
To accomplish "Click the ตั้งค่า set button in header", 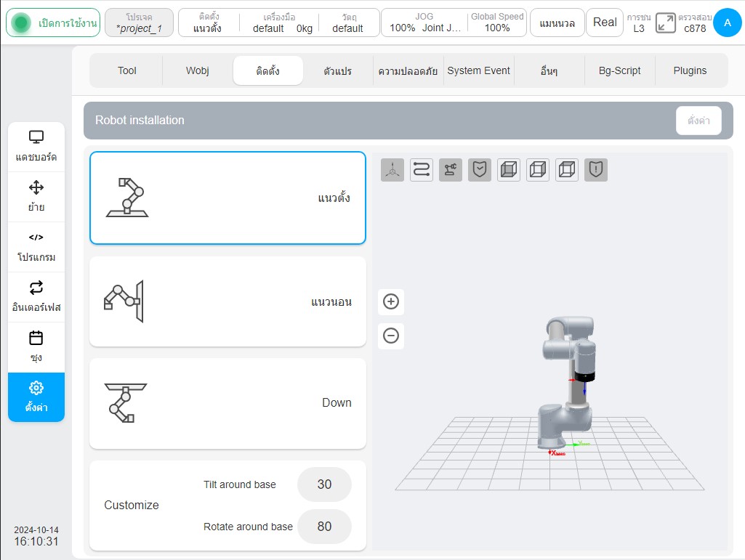I will pos(698,121).
